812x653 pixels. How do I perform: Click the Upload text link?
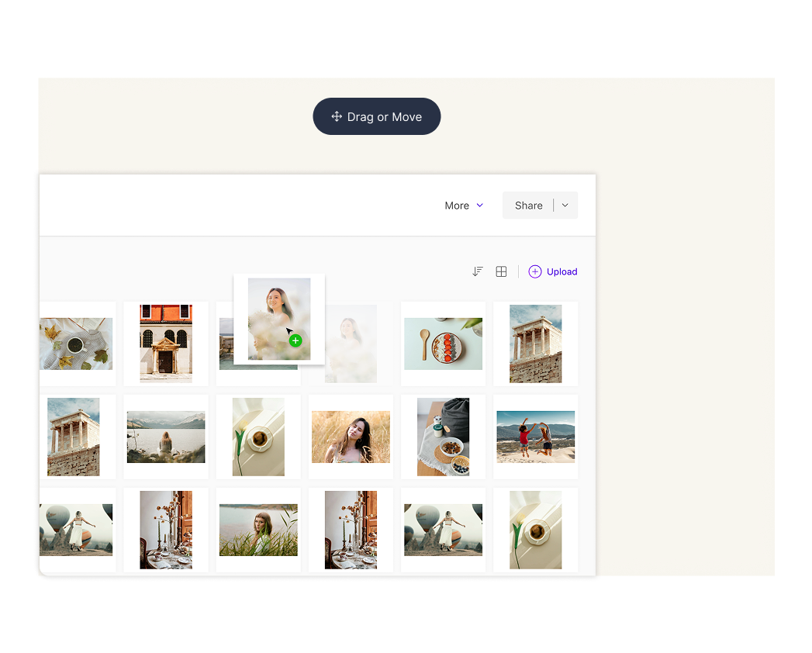tap(561, 271)
